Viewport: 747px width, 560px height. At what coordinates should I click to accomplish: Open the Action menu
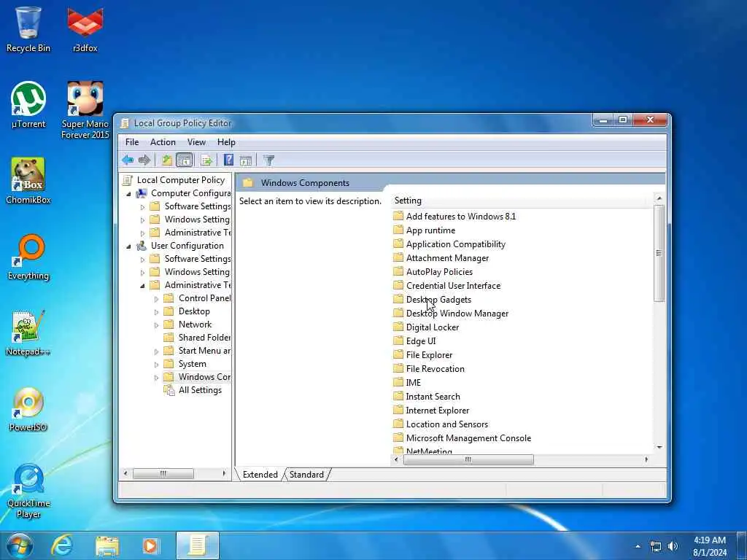click(163, 142)
